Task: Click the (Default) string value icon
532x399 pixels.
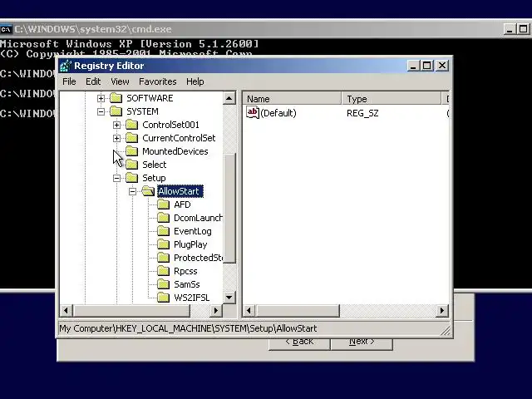Action: 253,113
